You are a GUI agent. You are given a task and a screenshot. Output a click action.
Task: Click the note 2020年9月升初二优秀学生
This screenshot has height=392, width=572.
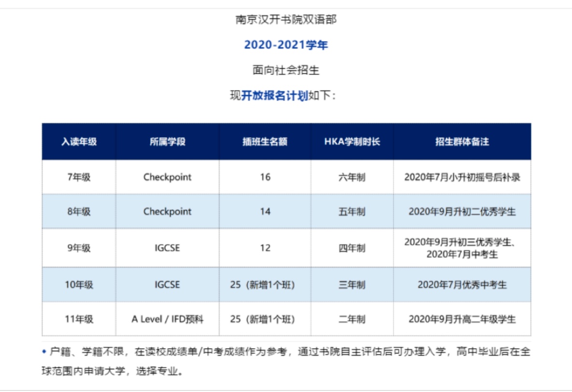point(462,211)
